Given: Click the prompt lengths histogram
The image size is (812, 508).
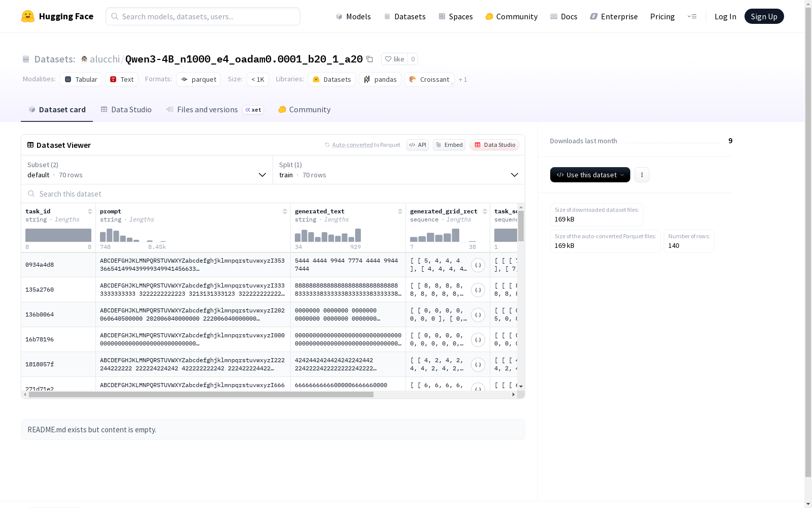Looking at the screenshot, I should point(133,235).
